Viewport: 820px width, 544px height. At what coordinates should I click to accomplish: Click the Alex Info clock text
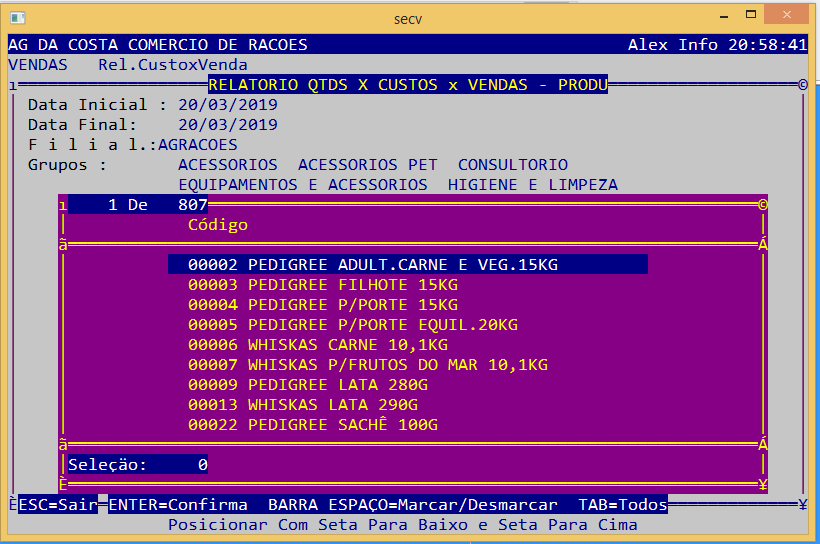coord(718,44)
